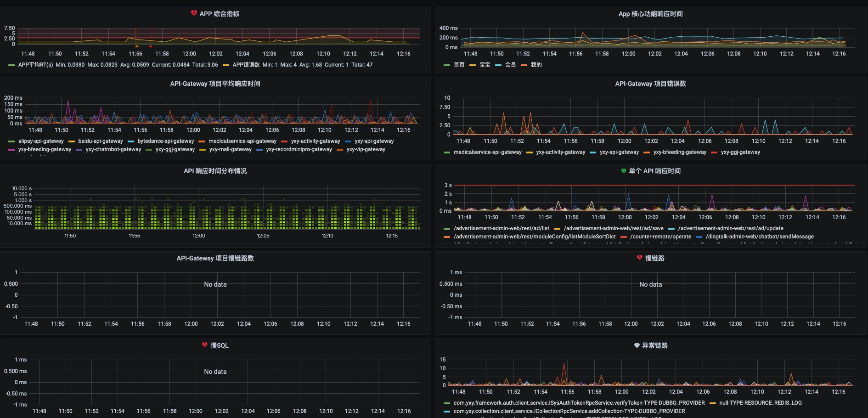Click 'No data' in the 慢链路 panel
The height and width of the screenshot is (418, 868).
point(650,284)
